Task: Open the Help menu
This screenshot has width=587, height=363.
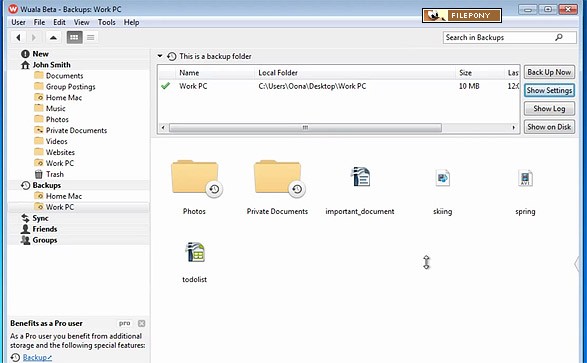Action: (x=131, y=22)
